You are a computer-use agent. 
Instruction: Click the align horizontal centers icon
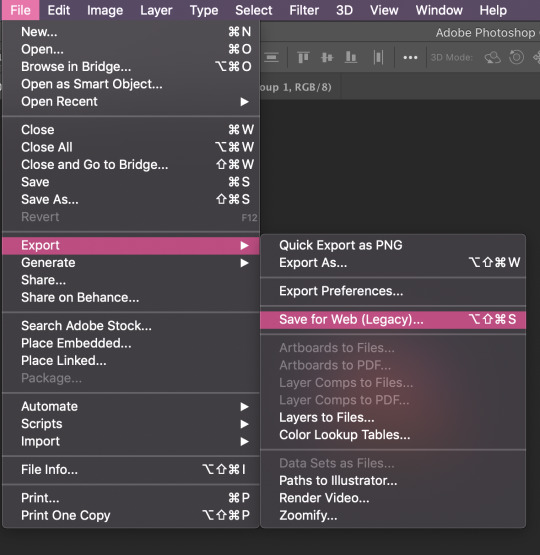pos(271,57)
